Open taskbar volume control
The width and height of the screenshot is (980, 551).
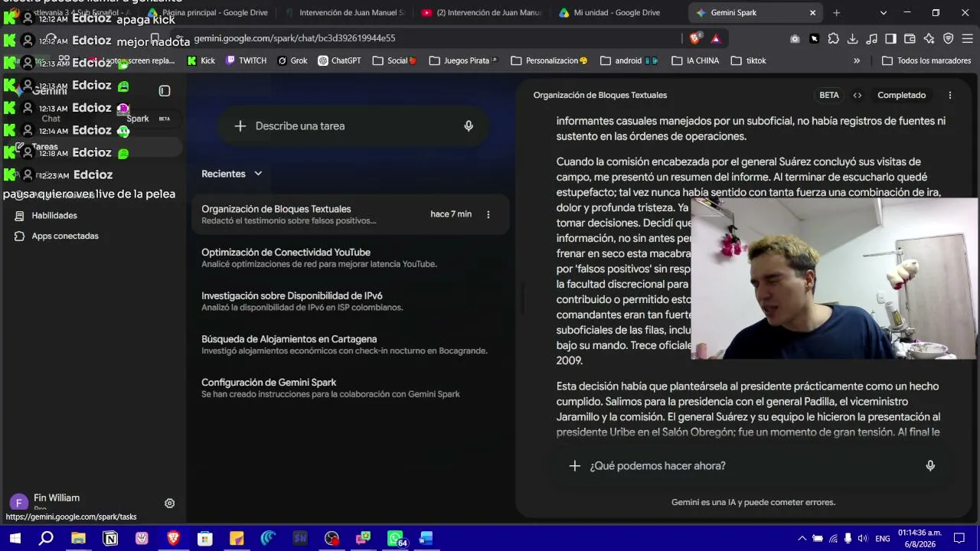pos(864,539)
